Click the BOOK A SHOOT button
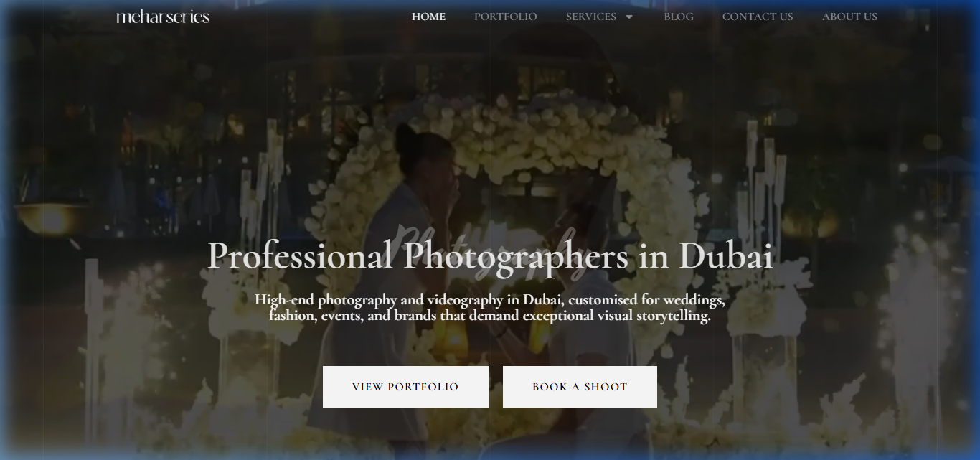 tap(580, 387)
